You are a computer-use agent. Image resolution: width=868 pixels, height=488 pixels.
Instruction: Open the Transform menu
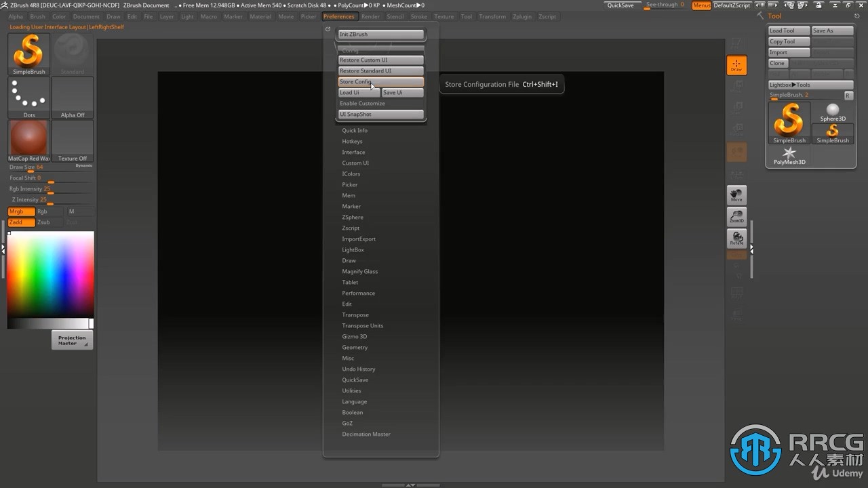pos(492,16)
